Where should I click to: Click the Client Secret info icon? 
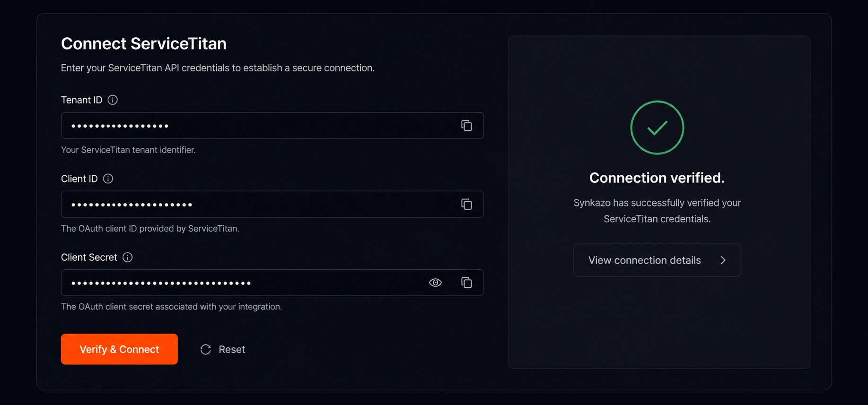coord(128,257)
